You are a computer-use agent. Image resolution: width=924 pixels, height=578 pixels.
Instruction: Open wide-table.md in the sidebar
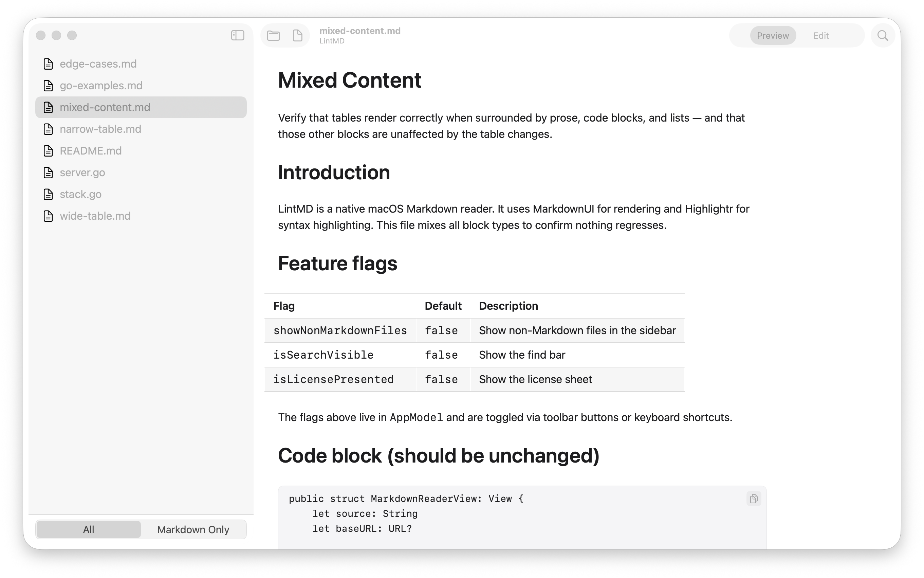[141, 216]
